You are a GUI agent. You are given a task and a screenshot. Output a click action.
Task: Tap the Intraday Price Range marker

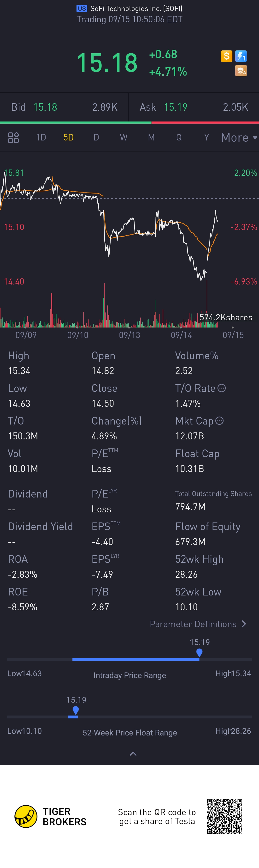(199, 653)
